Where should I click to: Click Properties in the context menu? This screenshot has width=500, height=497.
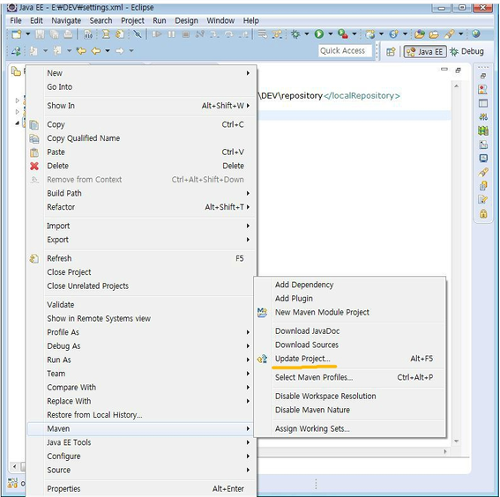[x=141, y=489]
